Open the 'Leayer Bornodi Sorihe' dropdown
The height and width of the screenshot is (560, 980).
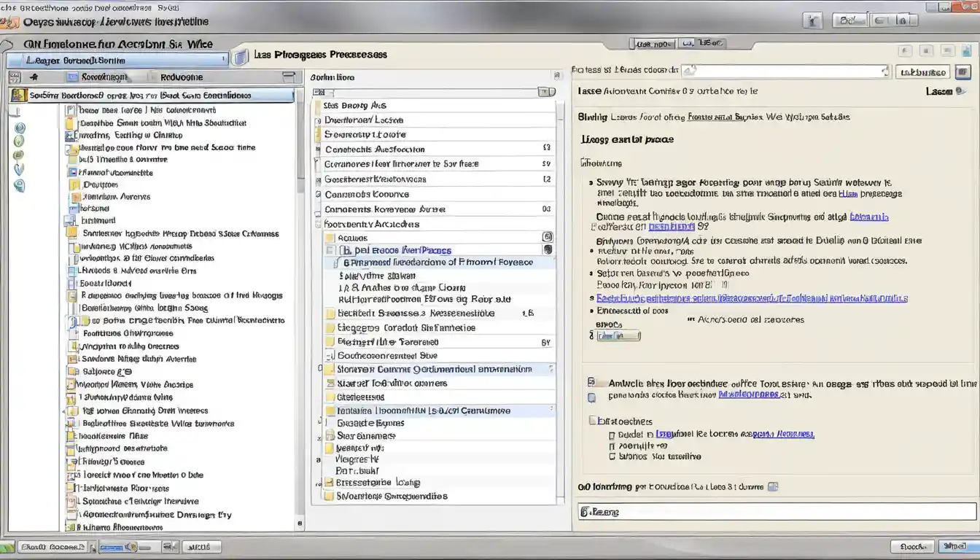point(117,61)
